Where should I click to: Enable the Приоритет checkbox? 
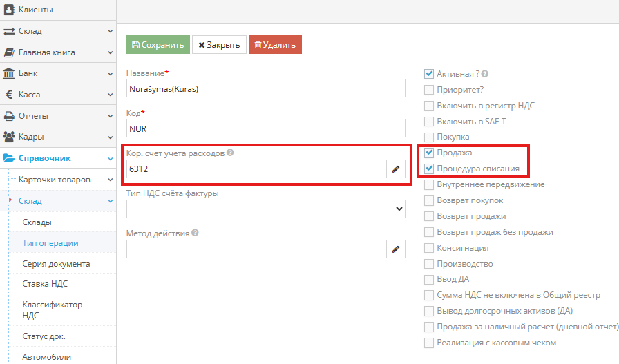pos(429,90)
